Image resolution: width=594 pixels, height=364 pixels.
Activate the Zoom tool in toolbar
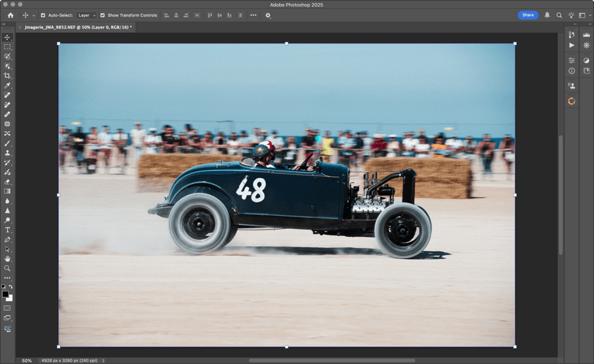(x=7, y=268)
